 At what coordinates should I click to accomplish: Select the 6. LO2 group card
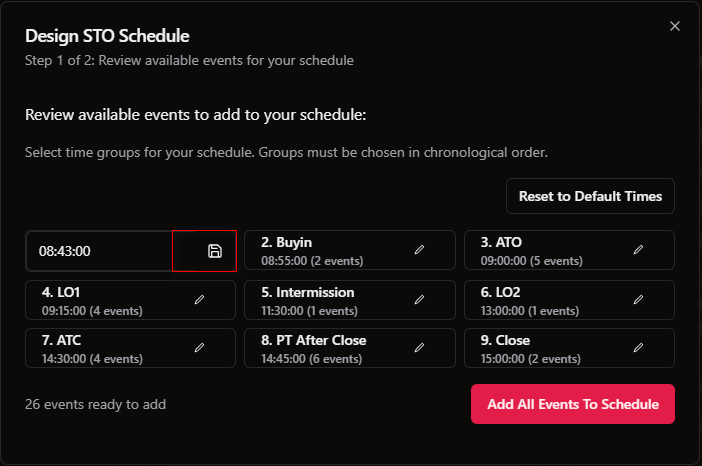coord(569,300)
